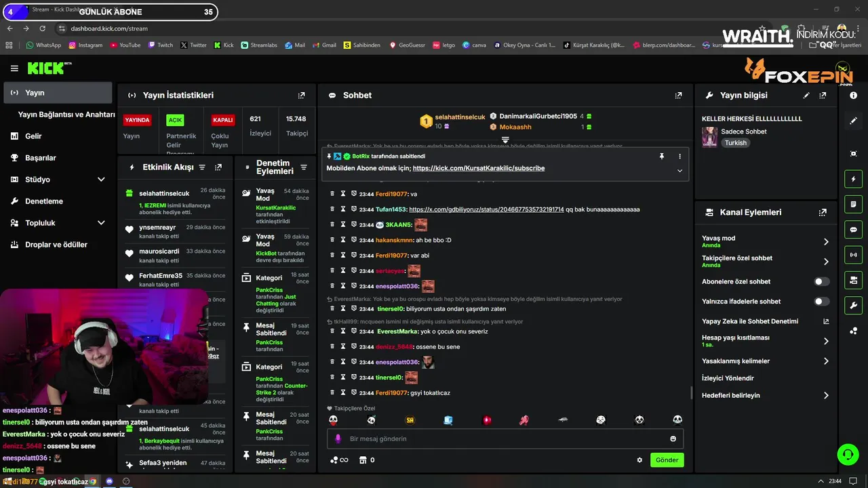Collapse the pinned message chevron

679,171
